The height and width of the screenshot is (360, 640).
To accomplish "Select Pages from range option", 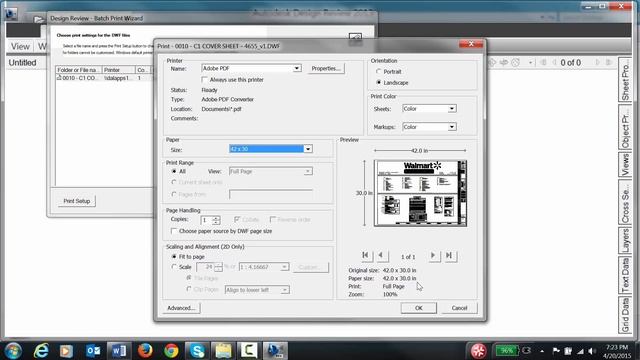I will (x=174, y=195).
